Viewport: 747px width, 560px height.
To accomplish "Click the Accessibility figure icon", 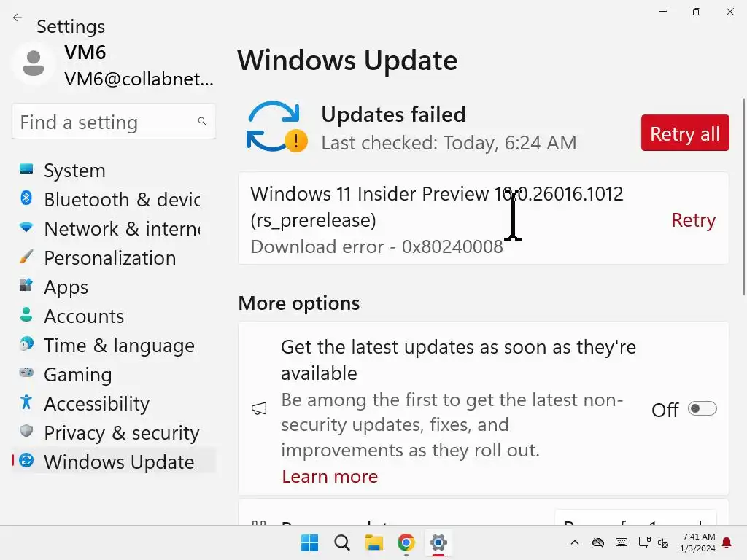I will pyautogui.click(x=26, y=402).
